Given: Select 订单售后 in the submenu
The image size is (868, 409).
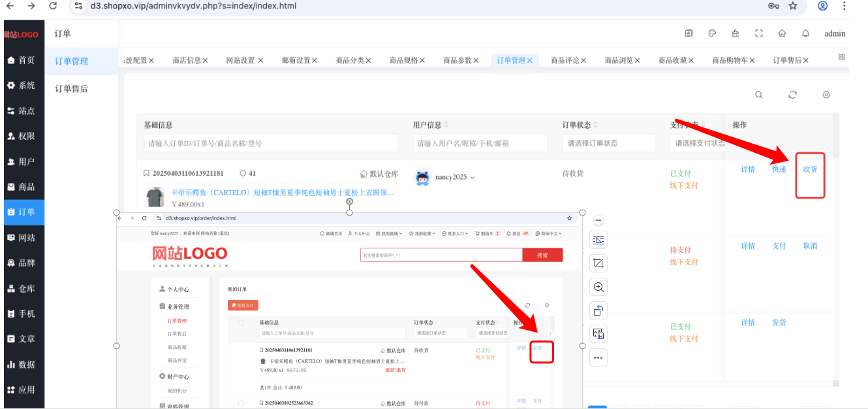Looking at the screenshot, I should (71, 89).
